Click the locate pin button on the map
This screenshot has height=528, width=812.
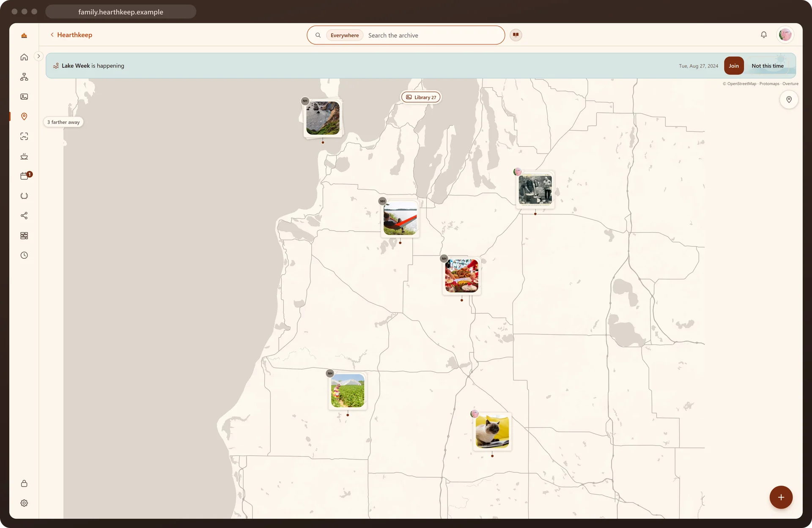(x=789, y=100)
